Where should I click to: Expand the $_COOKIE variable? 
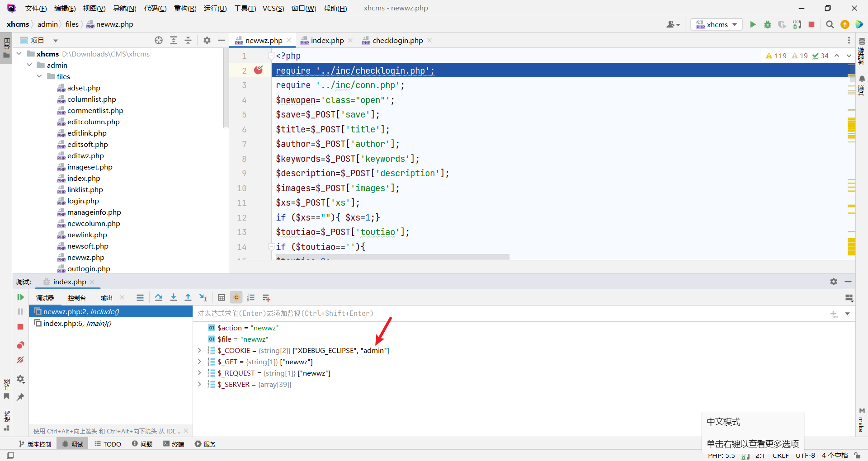199,350
